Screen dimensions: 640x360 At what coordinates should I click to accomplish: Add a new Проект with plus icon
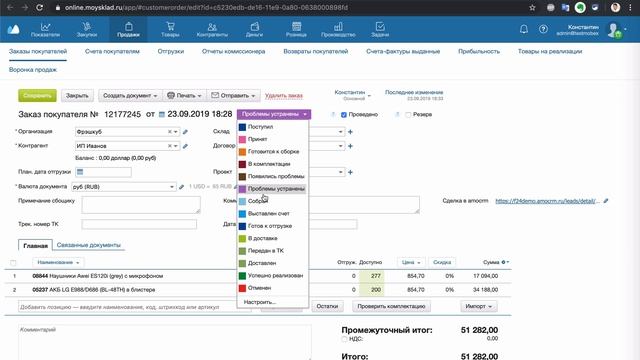click(x=350, y=172)
